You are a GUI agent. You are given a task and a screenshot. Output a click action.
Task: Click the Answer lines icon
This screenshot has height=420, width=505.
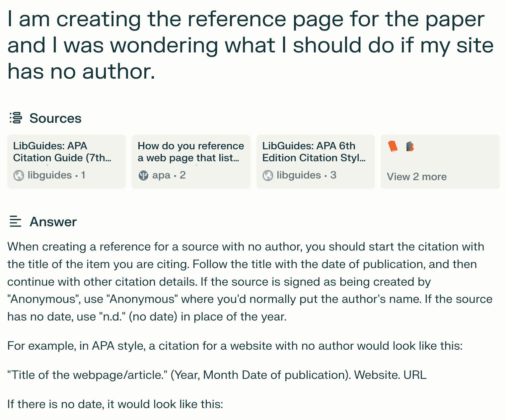click(x=16, y=221)
